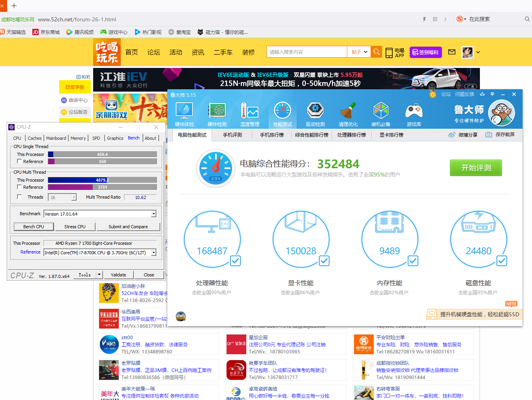Switch to the Mainboard tab in CPU-Z

[x=56, y=138]
